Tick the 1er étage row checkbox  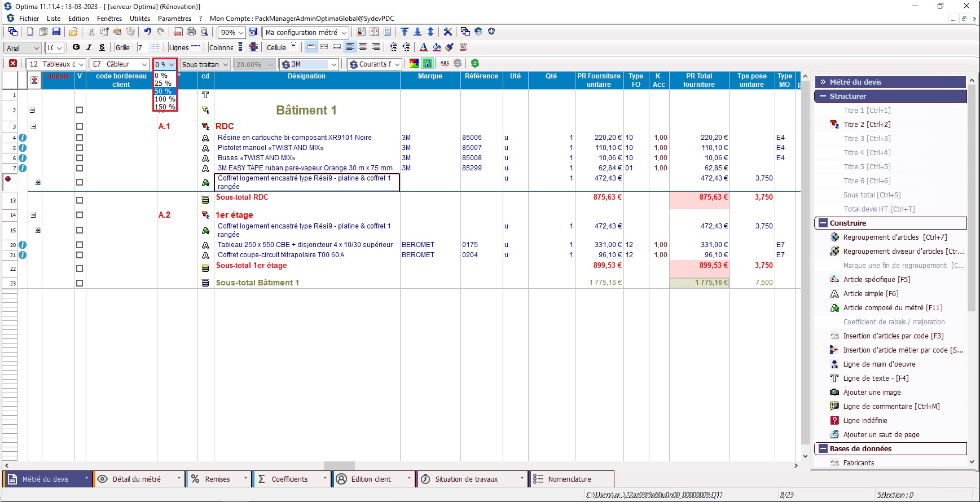(x=80, y=215)
